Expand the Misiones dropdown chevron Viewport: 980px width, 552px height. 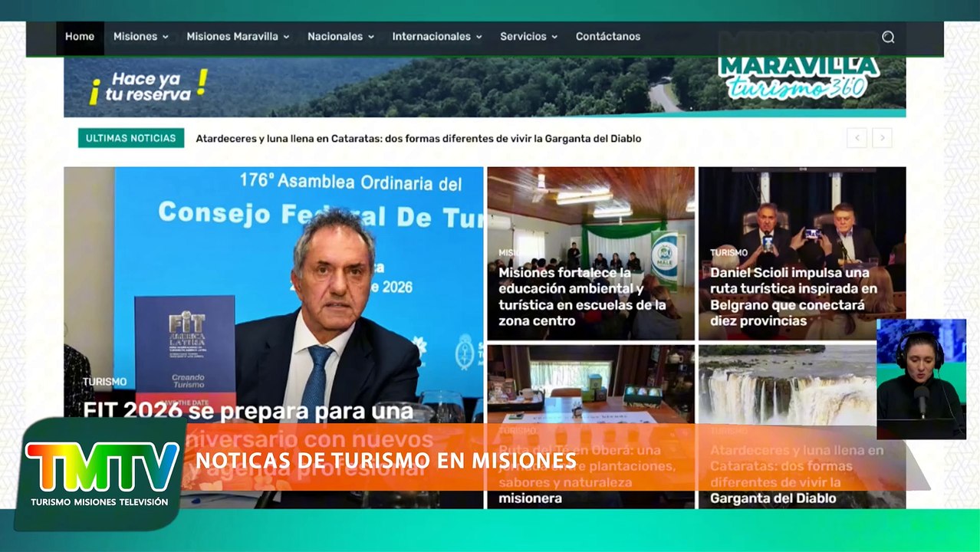166,37
